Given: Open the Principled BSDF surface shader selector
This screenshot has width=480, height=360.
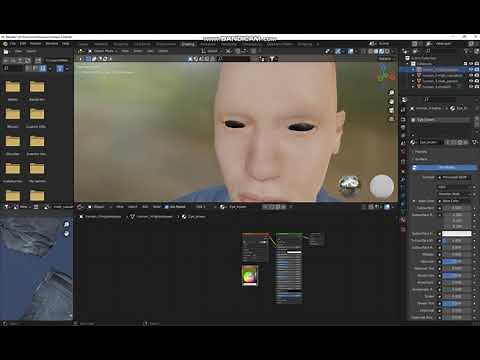Looking at the screenshot, I should 455,177.
